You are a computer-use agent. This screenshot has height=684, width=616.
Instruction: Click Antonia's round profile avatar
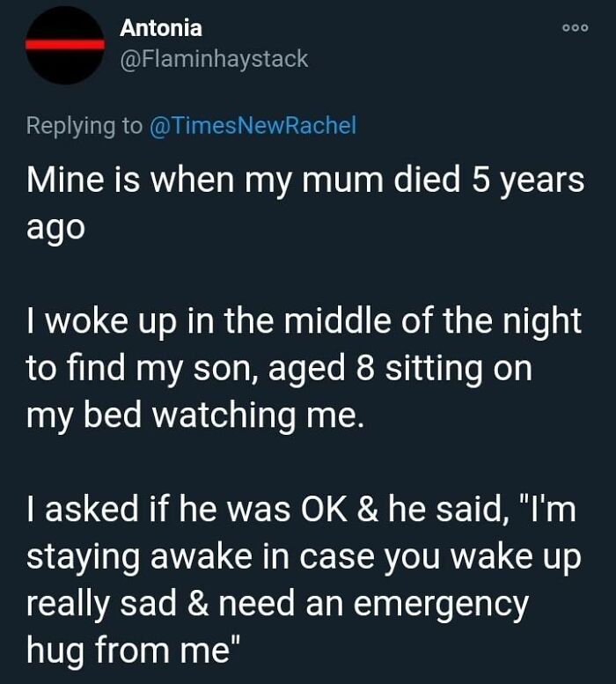[x=65, y=46]
